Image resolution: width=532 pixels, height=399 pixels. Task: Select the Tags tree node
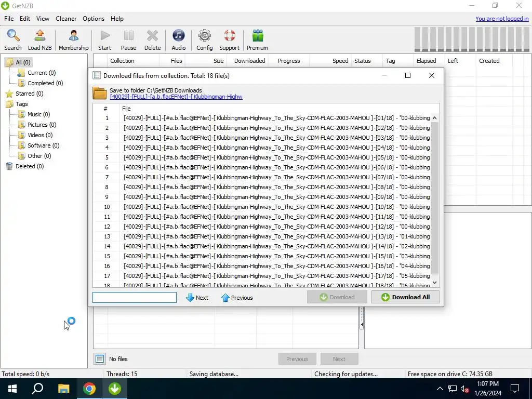(17, 104)
